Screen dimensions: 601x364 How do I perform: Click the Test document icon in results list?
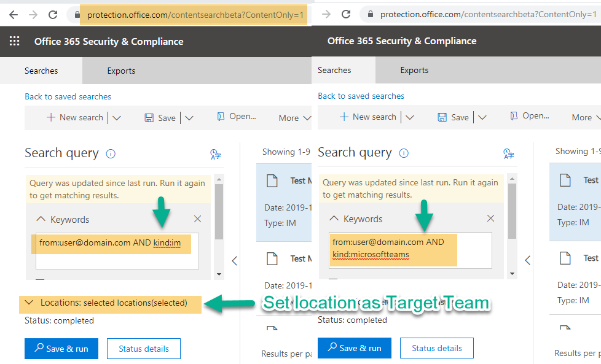tap(272, 180)
